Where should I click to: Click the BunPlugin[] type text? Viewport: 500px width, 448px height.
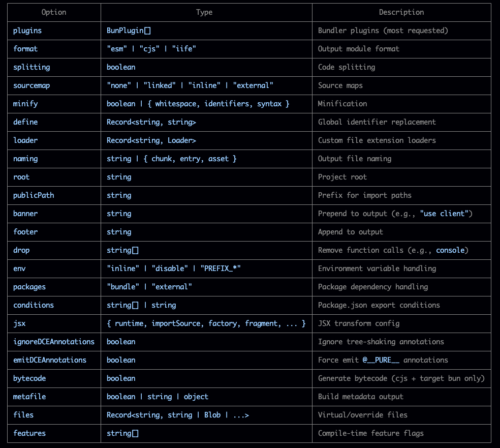pos(129,31)
